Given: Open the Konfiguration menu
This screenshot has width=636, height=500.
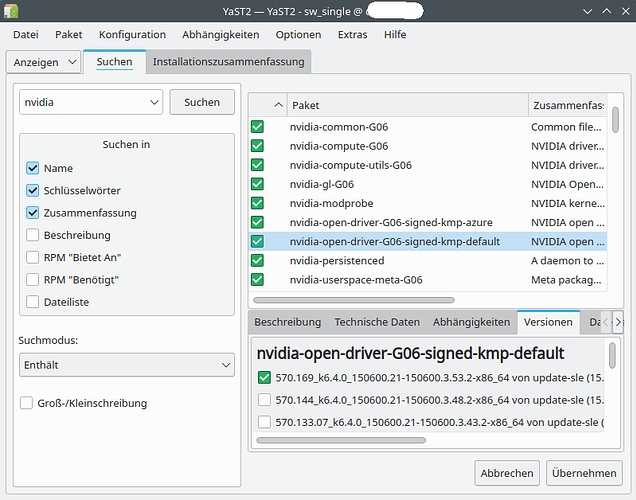Looking at the screenshot, I should coord(132,34).
